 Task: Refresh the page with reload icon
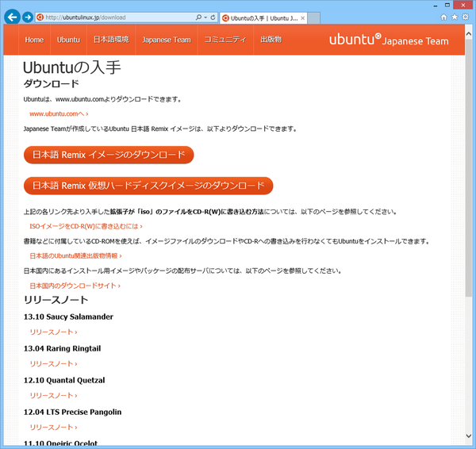pos(213,17)
